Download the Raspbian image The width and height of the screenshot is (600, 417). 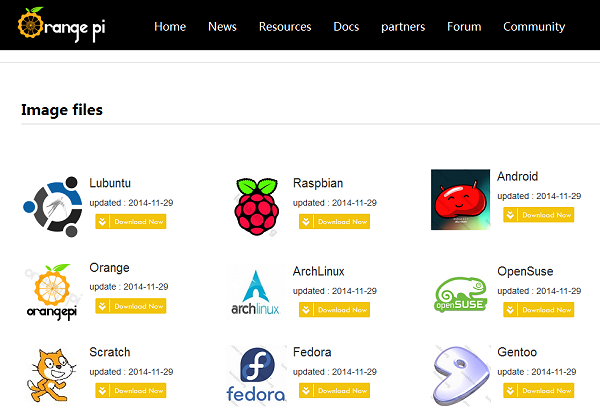click(334, 222)
